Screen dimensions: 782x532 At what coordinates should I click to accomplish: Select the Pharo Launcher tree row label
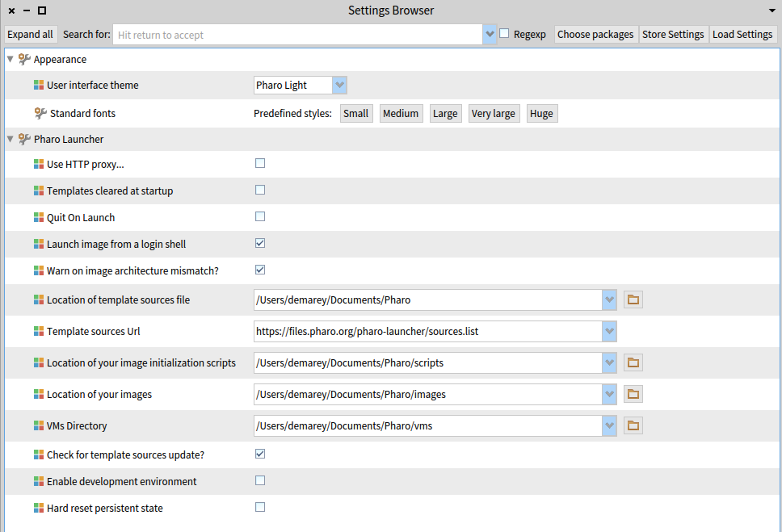click(x=69, y=139)
